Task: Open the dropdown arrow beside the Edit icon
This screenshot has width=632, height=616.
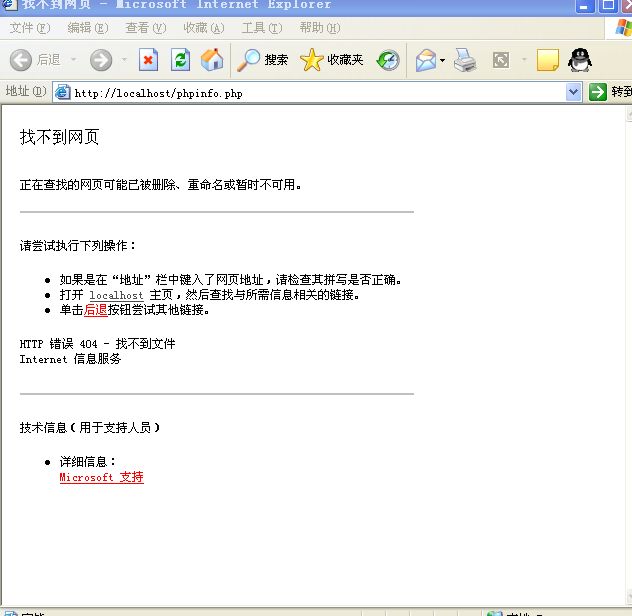Action: [524, 60]
